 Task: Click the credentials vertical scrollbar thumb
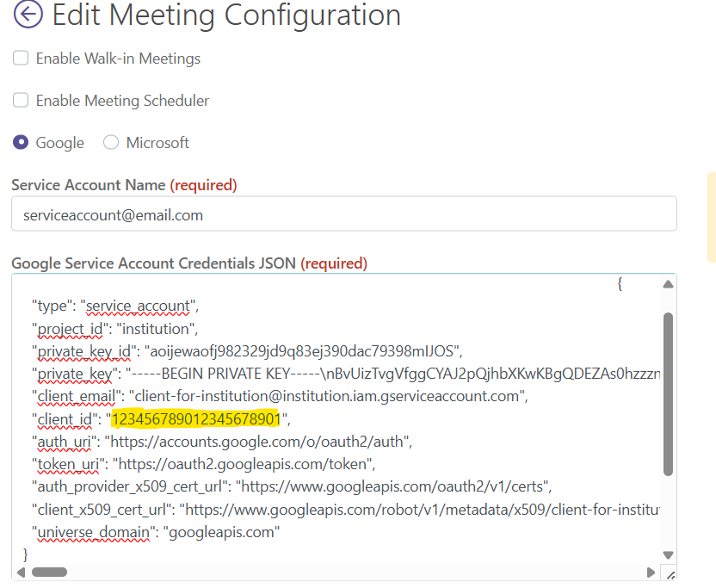tap(668, 393)
